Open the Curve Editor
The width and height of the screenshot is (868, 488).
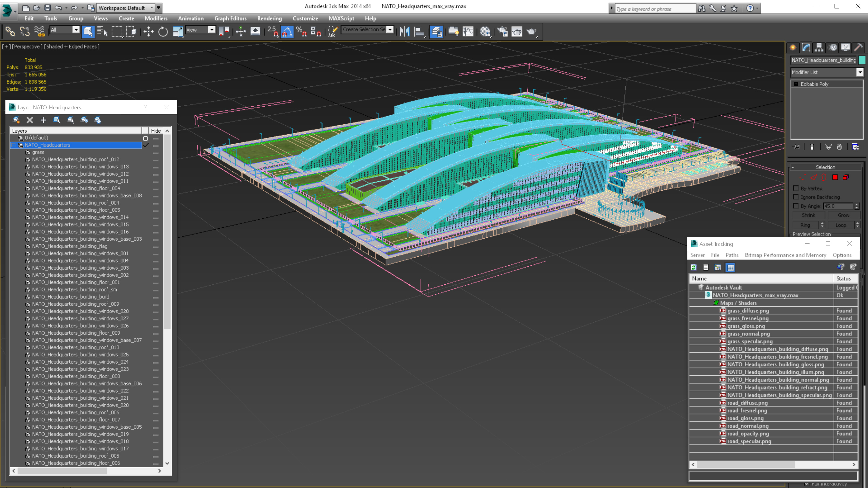click(468, 31)
